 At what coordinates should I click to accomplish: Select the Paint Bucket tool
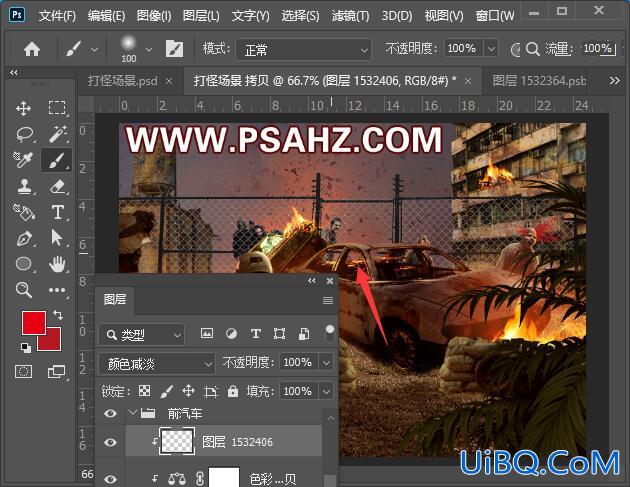coord(24,212)
